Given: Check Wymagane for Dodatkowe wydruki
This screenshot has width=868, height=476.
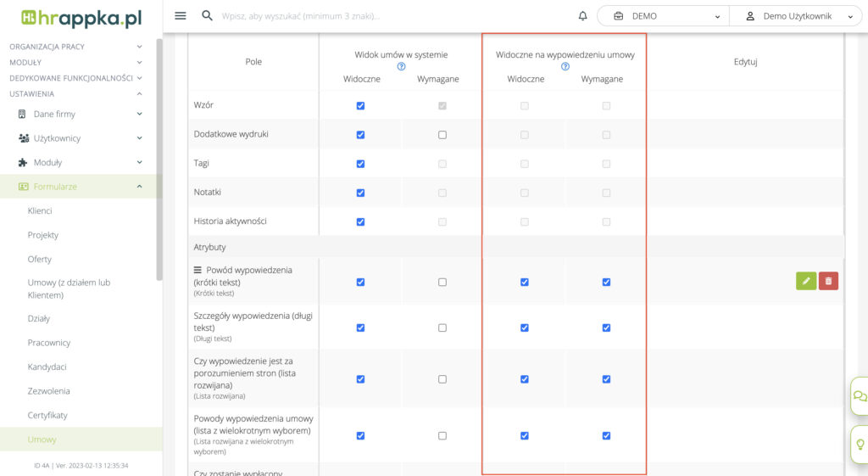Looking at the screenshot, I should pyautogui.click(x=442, y=135).
